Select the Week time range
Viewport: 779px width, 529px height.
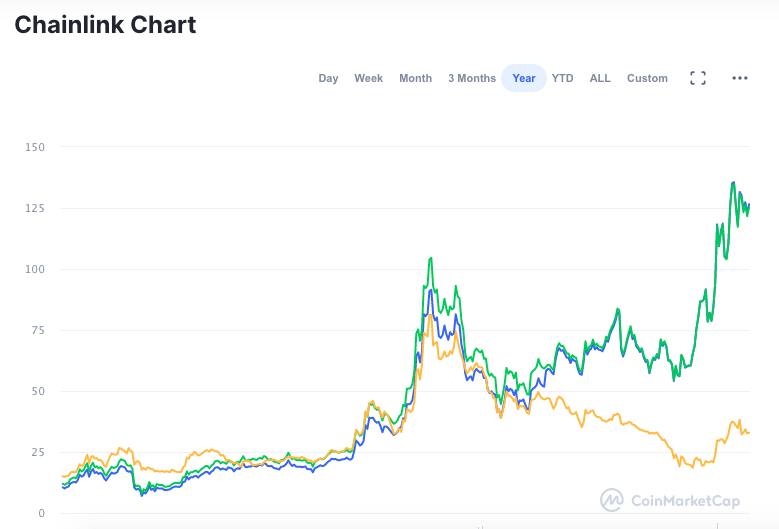(x=368, y=78)
